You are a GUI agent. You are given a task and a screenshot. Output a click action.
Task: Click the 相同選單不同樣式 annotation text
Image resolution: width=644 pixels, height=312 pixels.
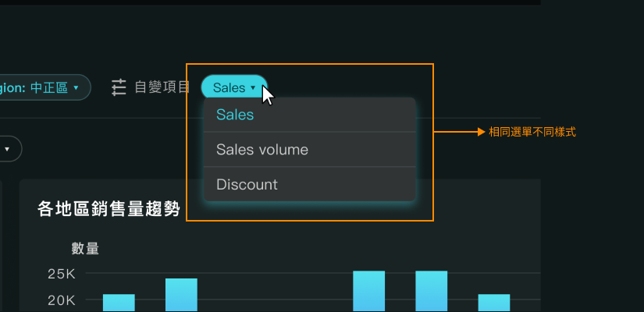click(532, 132)
